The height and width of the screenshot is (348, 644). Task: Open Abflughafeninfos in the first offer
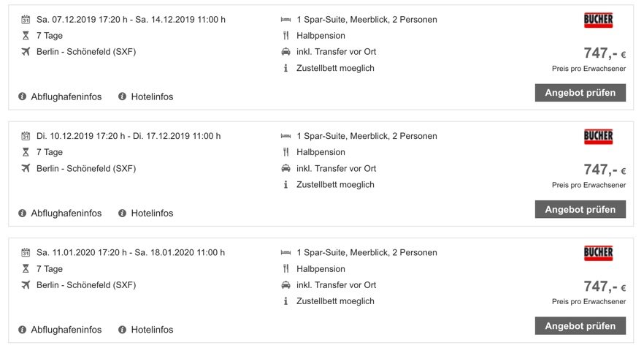60,97
